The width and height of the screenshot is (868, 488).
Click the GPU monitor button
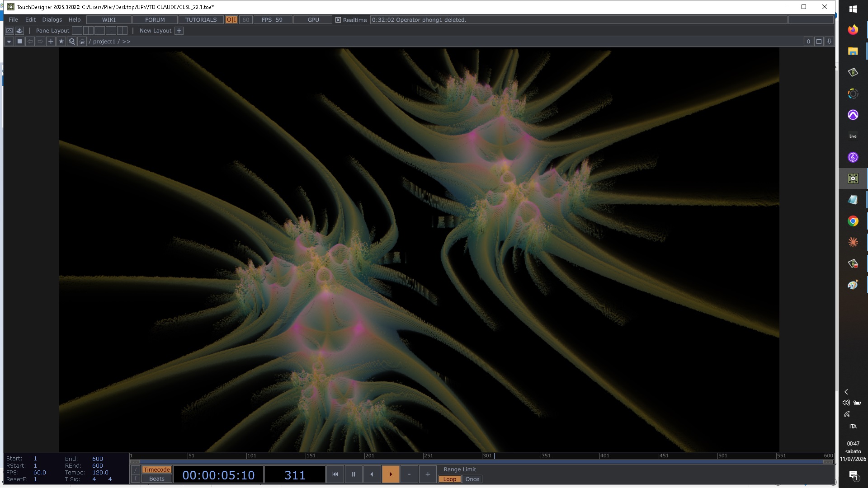pyautogui.click(x=313, y=20)
